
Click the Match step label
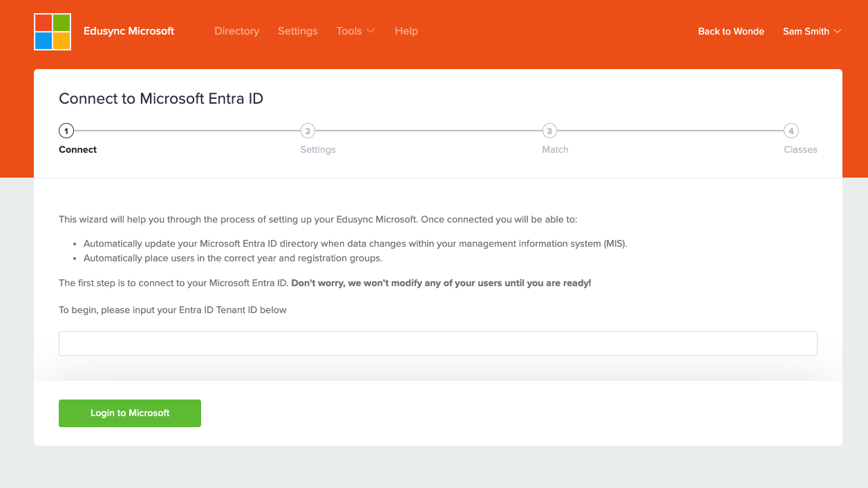click(556, 149)
